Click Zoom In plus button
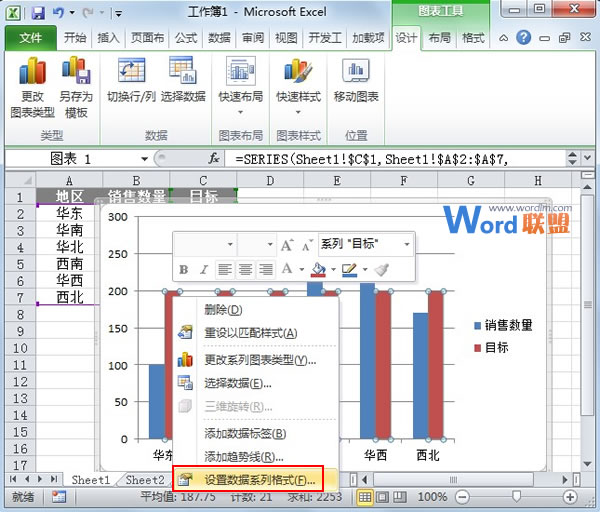This screenshot has width=600, height=512. click(570, 497)
